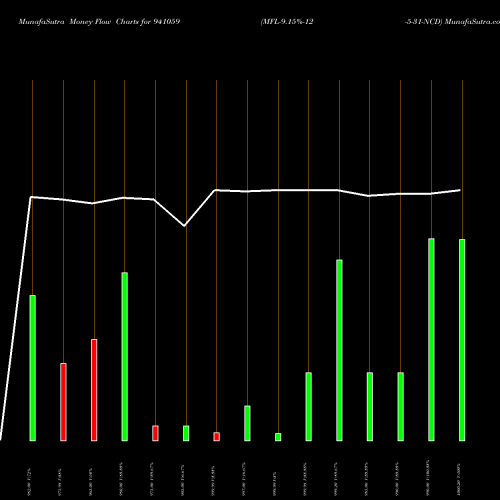The height and width of the screenshot is (500, 500).
Task: Click the steep rising white line segment at far left
Action: coord(15,318)
